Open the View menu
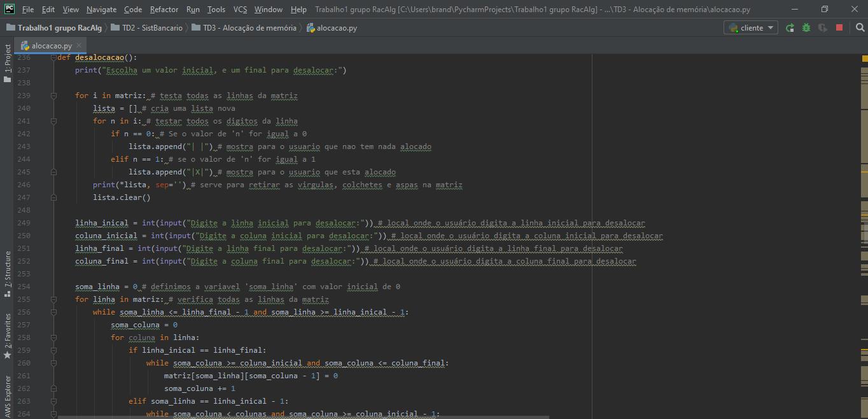The width and height of the screenshot is (868, 419). (x=71, y=10)
